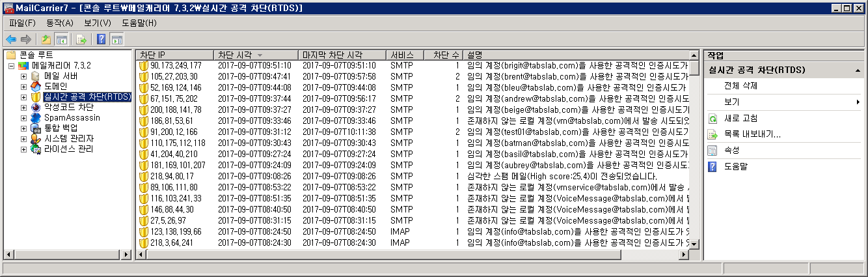Image resolution: width=868 pixels, height=277 pixels.
Task: Click the SpamAssassin tree icon
Action: [36, 118]
